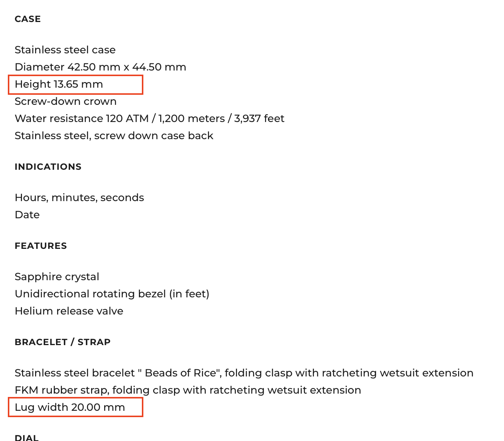This screenshot has height=441, width=504.
Task: Click the CASE section heading
Action: [28, 19]
